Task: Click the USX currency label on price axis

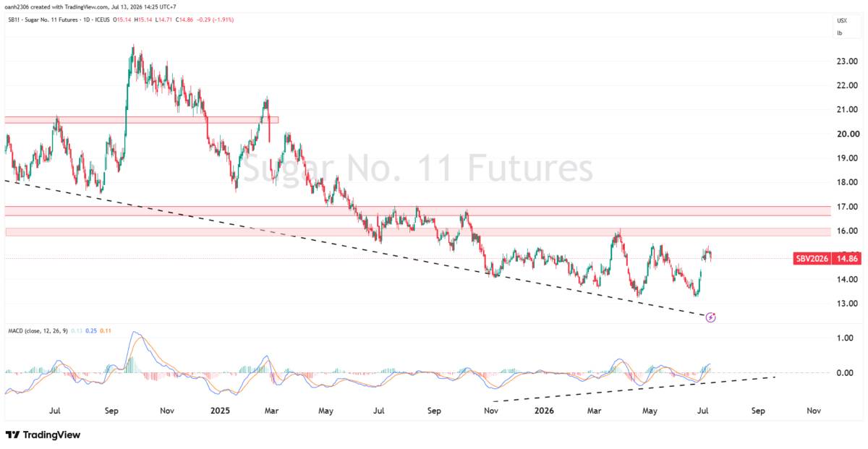Action: click(x=842, y=22)
